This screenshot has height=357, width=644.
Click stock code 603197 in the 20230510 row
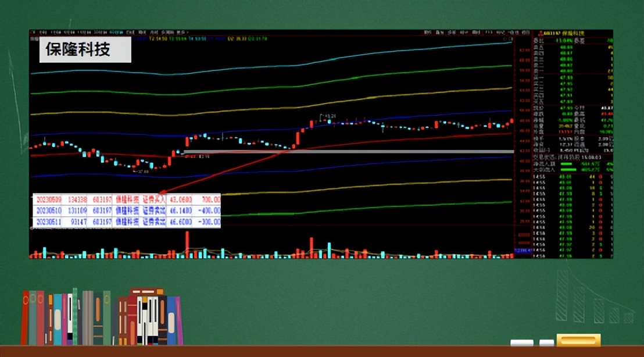pyautogui.click(x=102, y=210)
